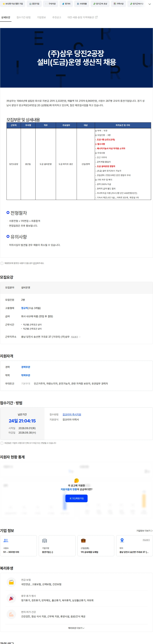
Task: Click the 중견기업 (-) value
Action: pos(47,552)
